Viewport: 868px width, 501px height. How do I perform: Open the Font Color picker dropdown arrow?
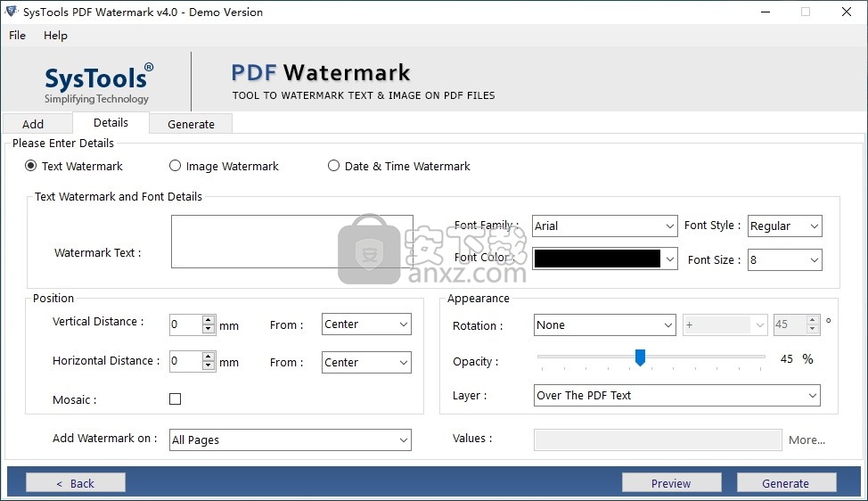[670, 259]
